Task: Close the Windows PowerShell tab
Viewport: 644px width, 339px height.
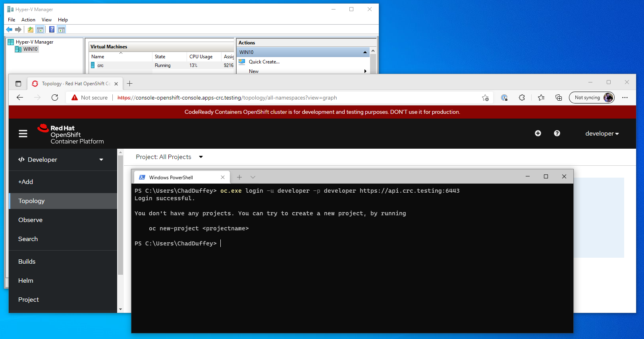Action: click(x=223, y=177)
